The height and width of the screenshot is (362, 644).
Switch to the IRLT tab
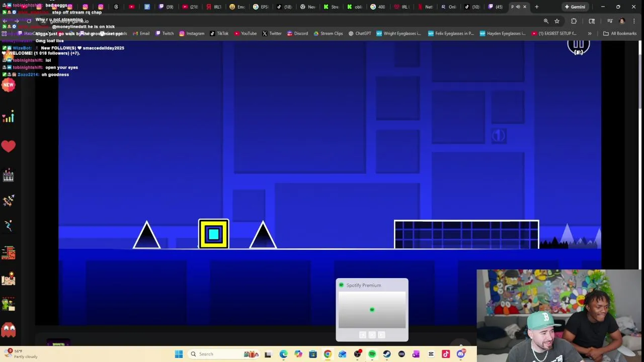pyautogui.click(x=213, y=7)
